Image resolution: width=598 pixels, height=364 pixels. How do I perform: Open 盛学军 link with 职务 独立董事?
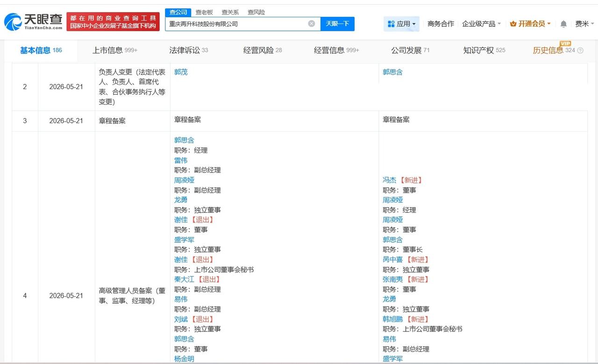(x=184, y=240)
